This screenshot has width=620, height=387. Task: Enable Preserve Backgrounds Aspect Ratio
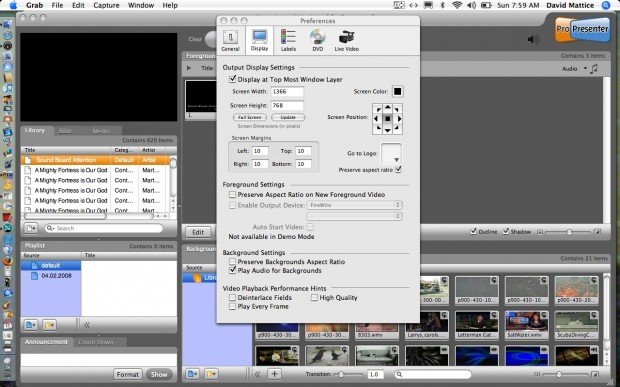pos(232,262)
